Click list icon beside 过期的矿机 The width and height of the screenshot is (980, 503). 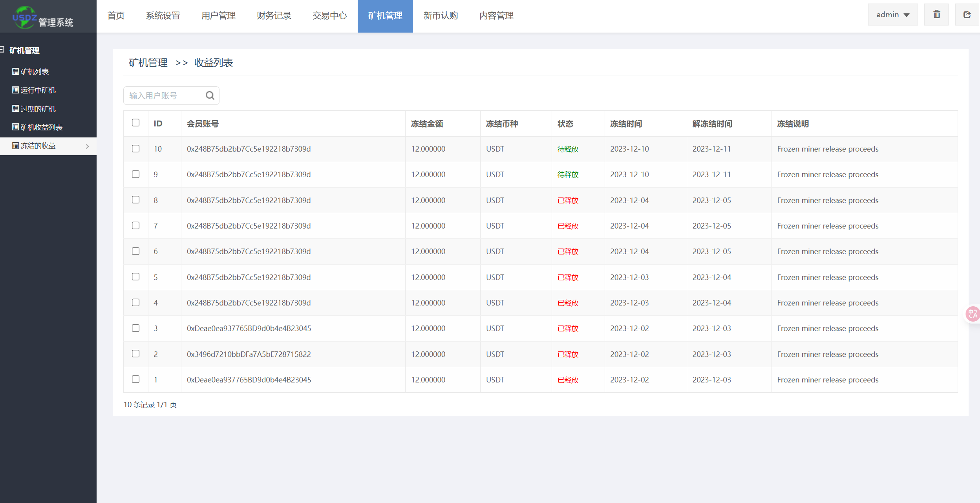click(15, 109)
